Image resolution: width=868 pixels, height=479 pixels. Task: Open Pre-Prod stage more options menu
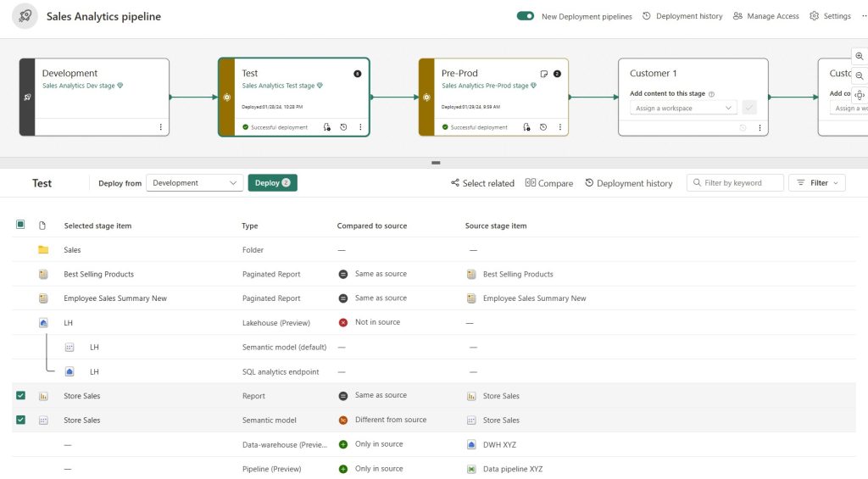(559, 127)
